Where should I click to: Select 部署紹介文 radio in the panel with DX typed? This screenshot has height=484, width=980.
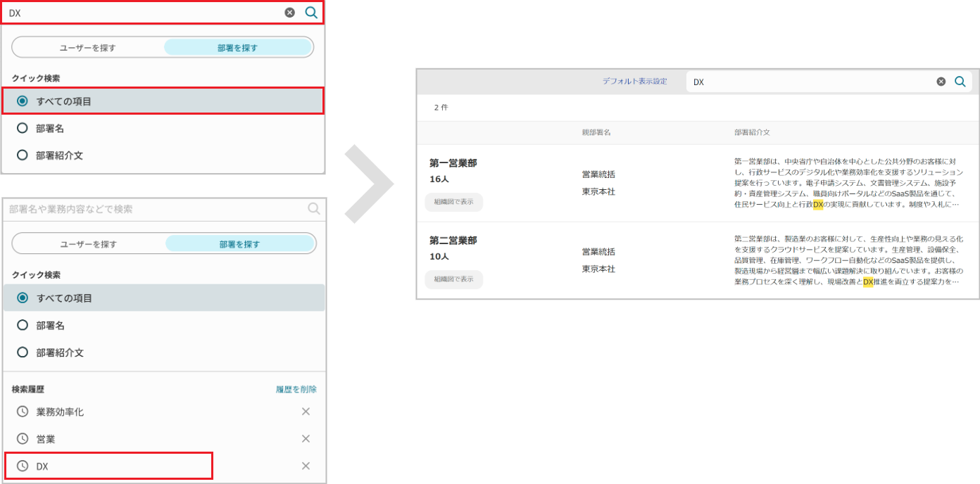23,155
